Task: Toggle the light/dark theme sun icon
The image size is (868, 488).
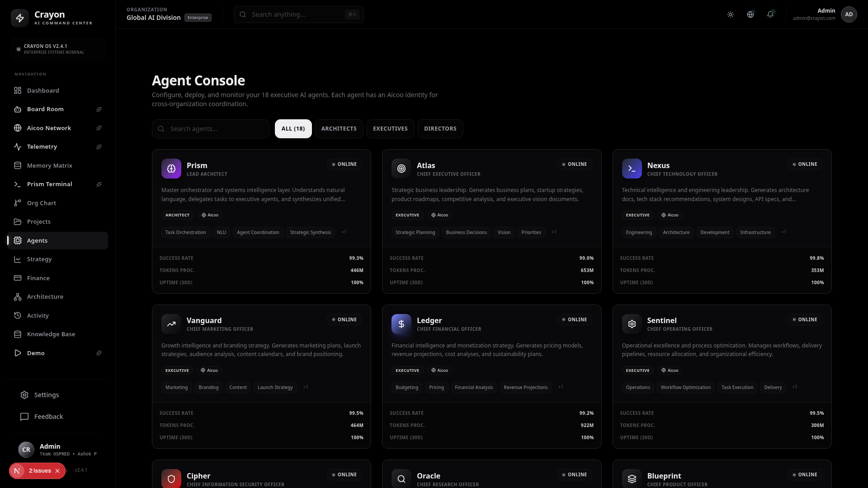Action: click(x=731, y=14)
